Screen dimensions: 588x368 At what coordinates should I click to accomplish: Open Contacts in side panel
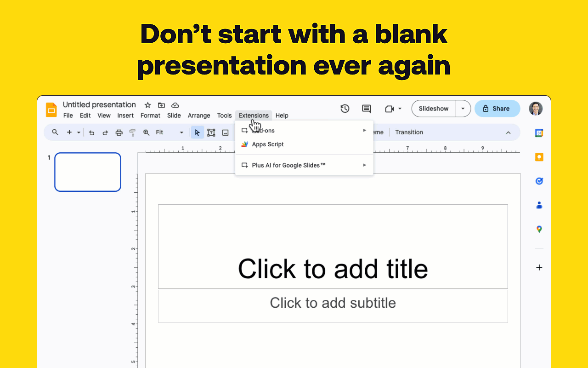click(x=539, y=205)
